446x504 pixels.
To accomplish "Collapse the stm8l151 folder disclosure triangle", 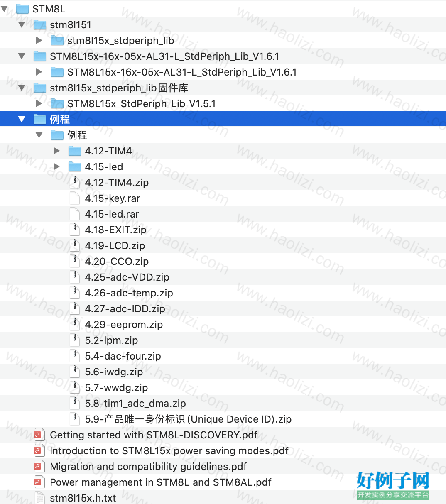I will [22, 24].
